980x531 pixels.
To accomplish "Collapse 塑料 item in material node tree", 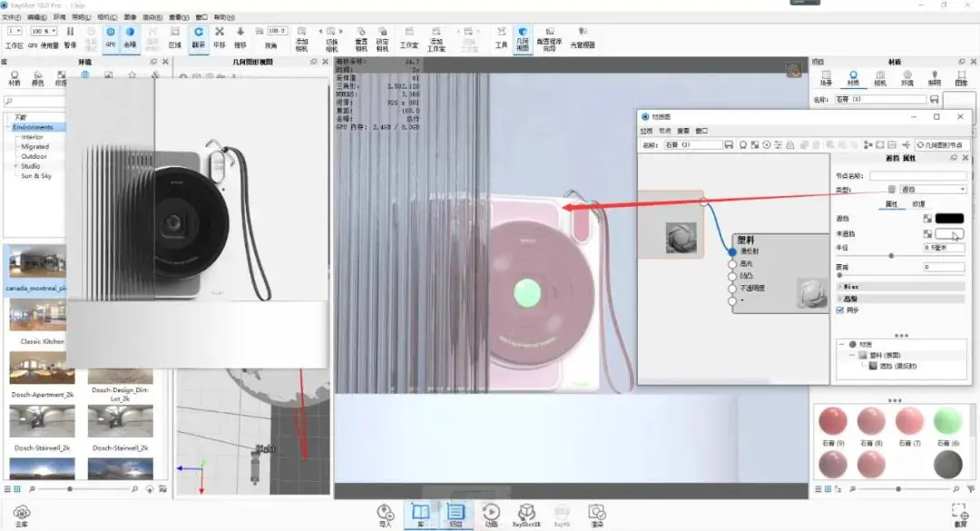I will [852, 355].
